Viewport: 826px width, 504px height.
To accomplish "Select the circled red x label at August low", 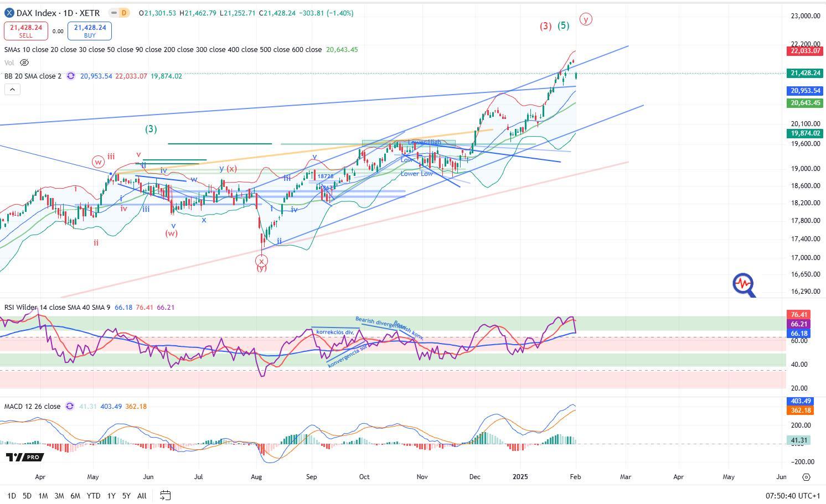I will pyautogui.click(x=261, y=262).
